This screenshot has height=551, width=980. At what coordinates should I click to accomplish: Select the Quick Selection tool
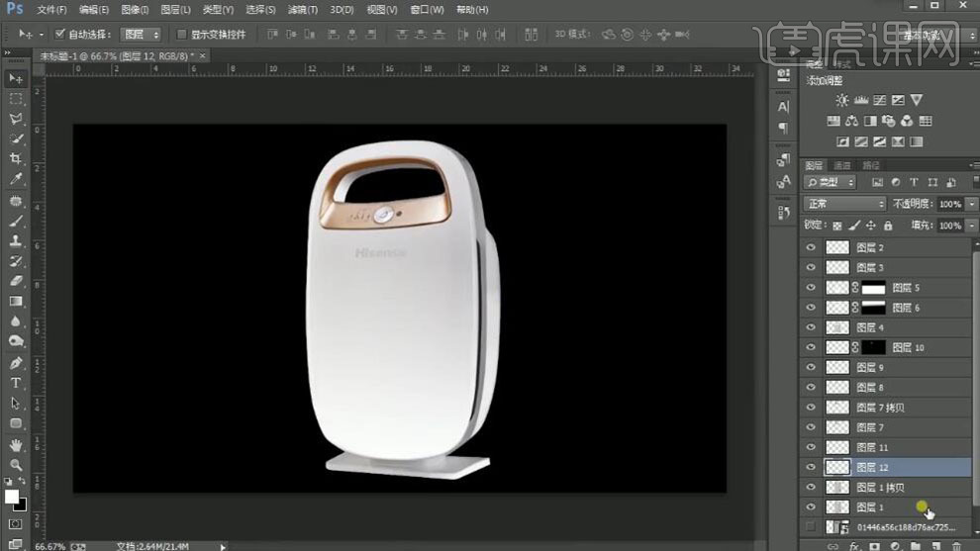(x=16, y=138)
